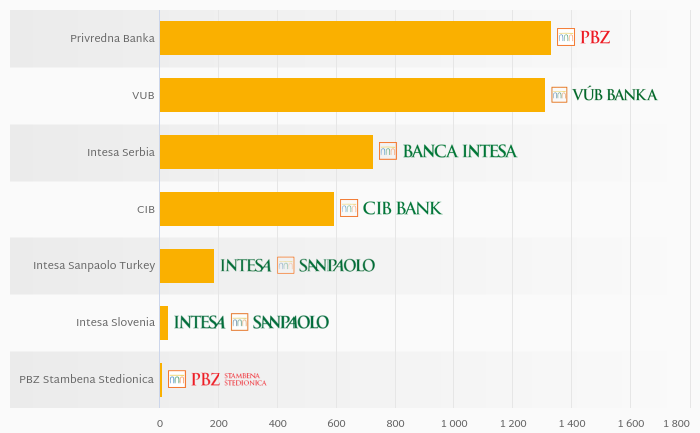
Task: Click the 1 800 axis tick label
Action: click(x=676, y=424)
